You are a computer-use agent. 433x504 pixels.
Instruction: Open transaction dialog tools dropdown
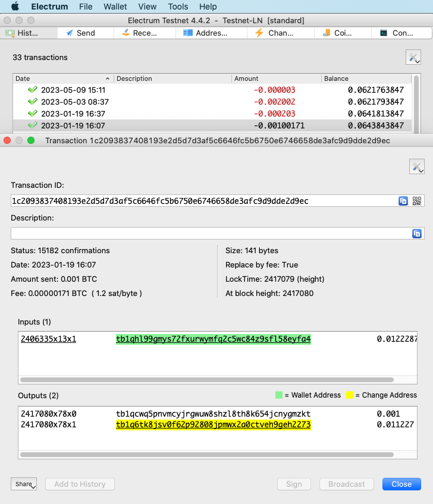417,166
